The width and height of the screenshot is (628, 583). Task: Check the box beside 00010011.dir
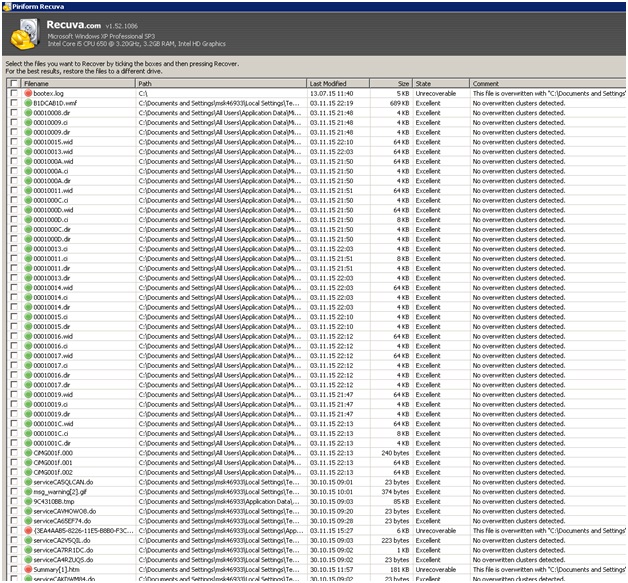[x=14, y=268]
